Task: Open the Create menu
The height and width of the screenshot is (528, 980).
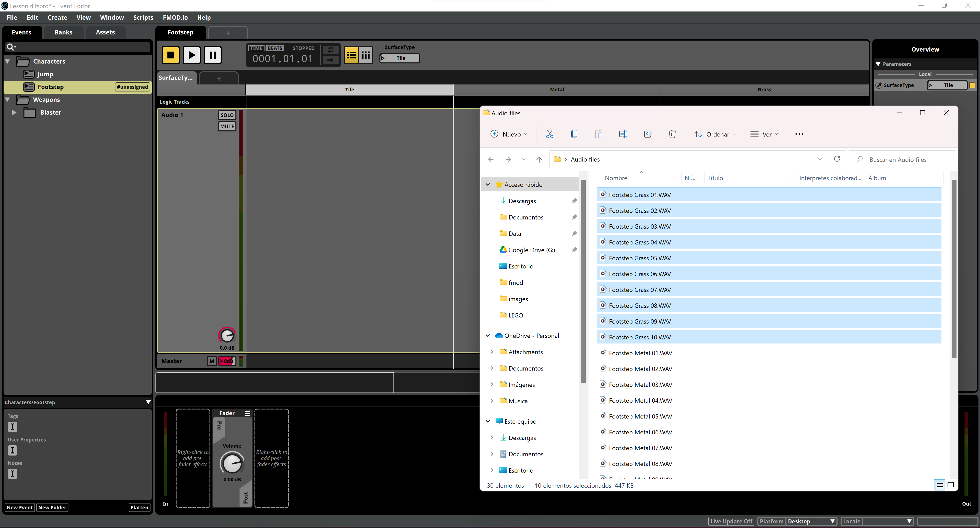Action: tap(57, 18)
